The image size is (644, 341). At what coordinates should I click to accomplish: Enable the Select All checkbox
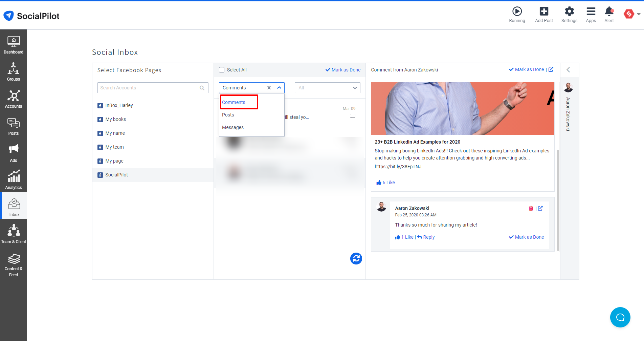click(222, 69)
